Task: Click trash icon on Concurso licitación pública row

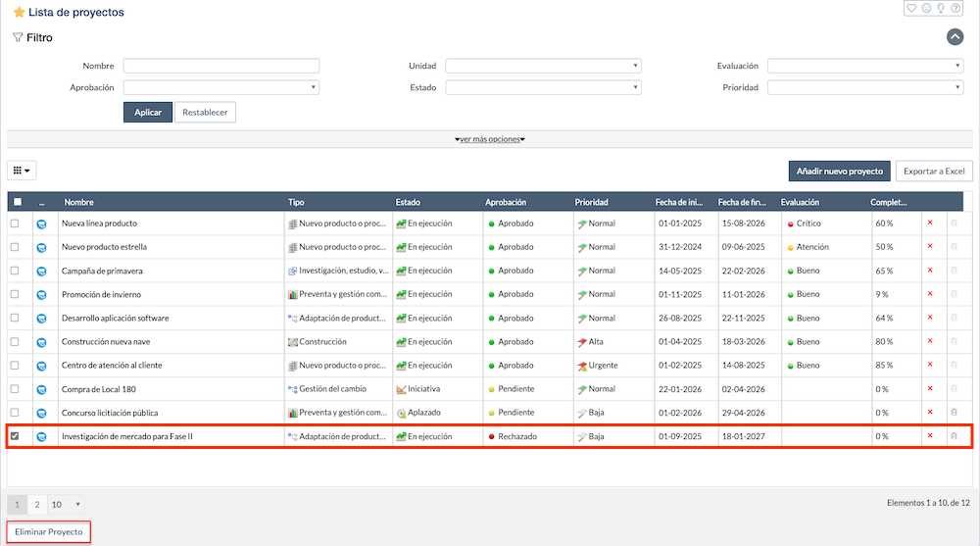Action: coord(953,413)
